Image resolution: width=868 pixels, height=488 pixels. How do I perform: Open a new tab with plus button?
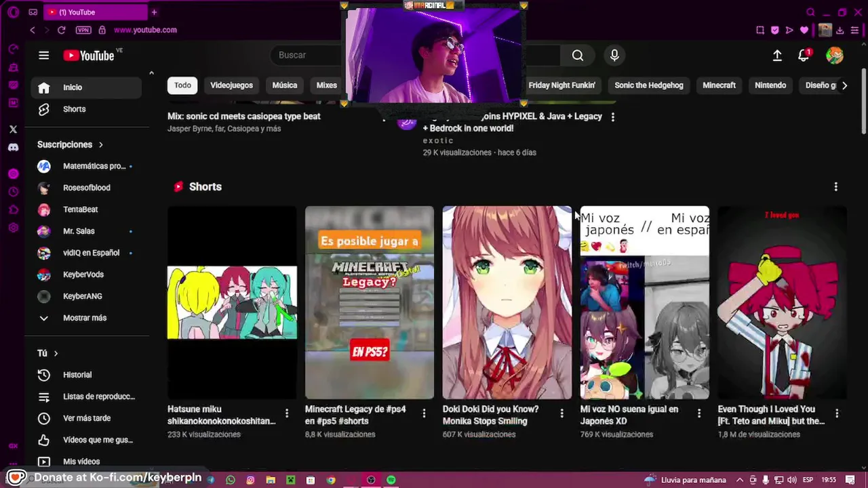[154, 12]
